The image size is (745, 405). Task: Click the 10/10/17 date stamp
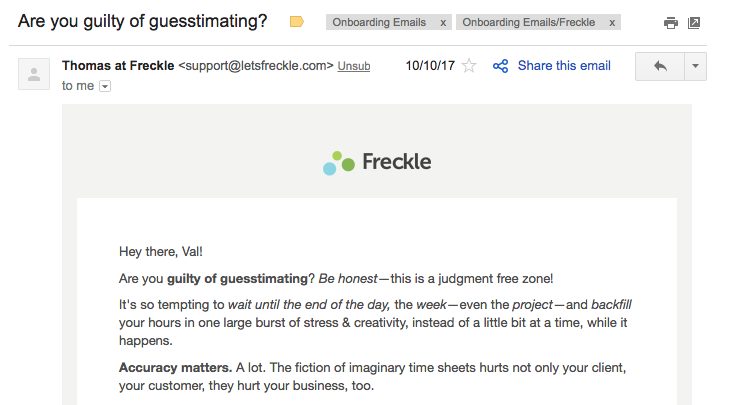tap(430, 66)
